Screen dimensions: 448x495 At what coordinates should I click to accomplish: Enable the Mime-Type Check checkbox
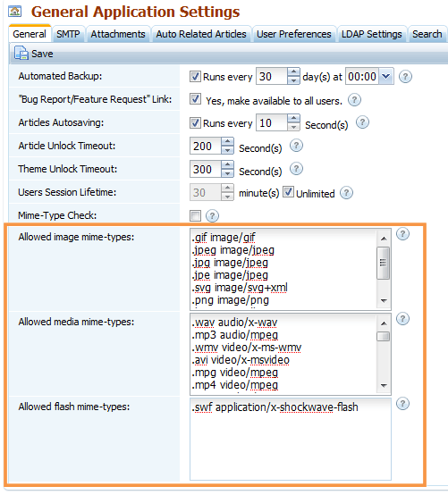coord(195,216)
